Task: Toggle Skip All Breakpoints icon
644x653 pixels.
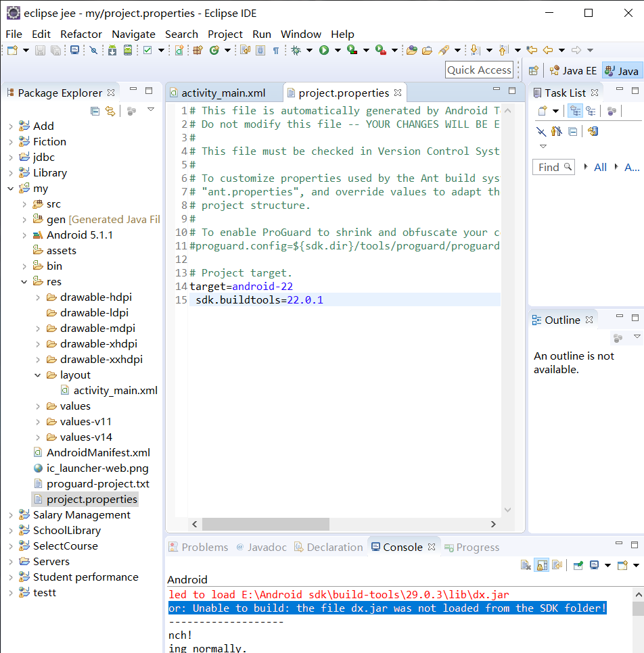Action: click(94, 51)
